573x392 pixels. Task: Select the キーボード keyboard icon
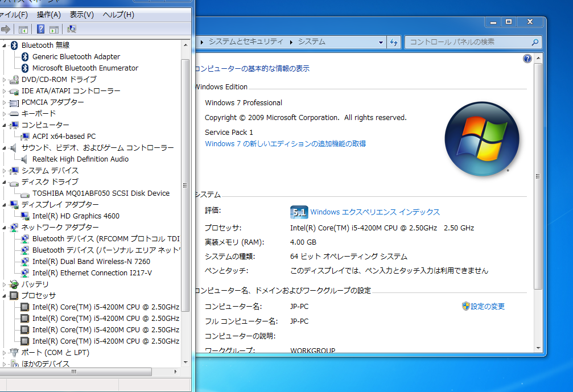(14, 114)
